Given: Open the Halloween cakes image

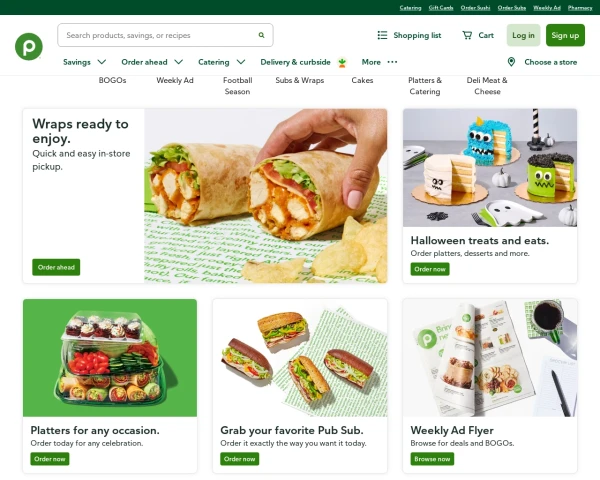Looking at the screenshot, I should click(x=490, y=168).
